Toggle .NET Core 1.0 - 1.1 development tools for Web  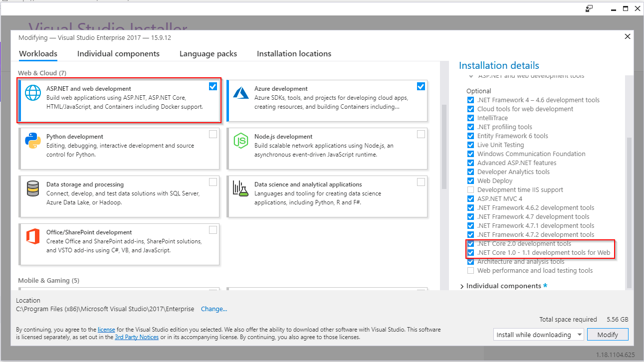(x=470, y=252)
